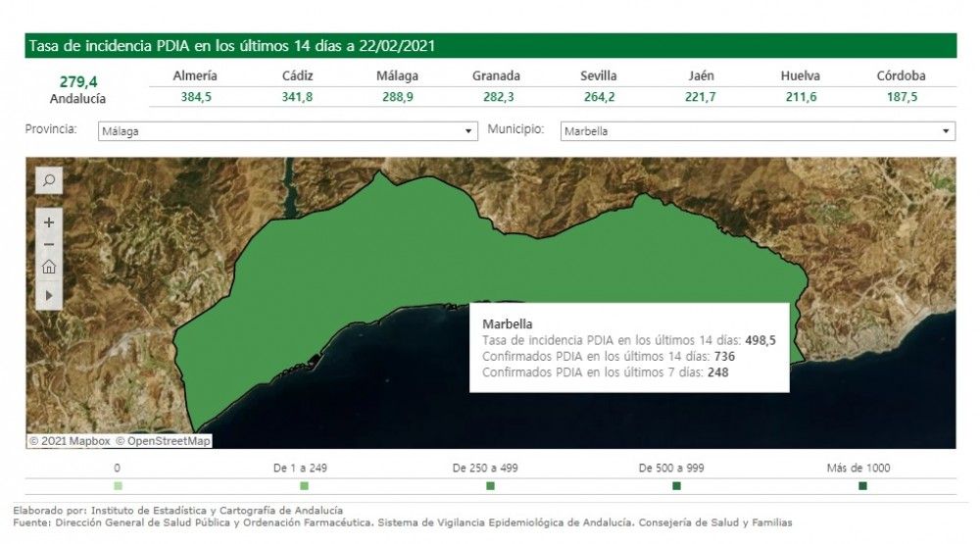
Task: Click the Provincia dropdown arrow
Action: pyautogui.click(x=467, y=131)
